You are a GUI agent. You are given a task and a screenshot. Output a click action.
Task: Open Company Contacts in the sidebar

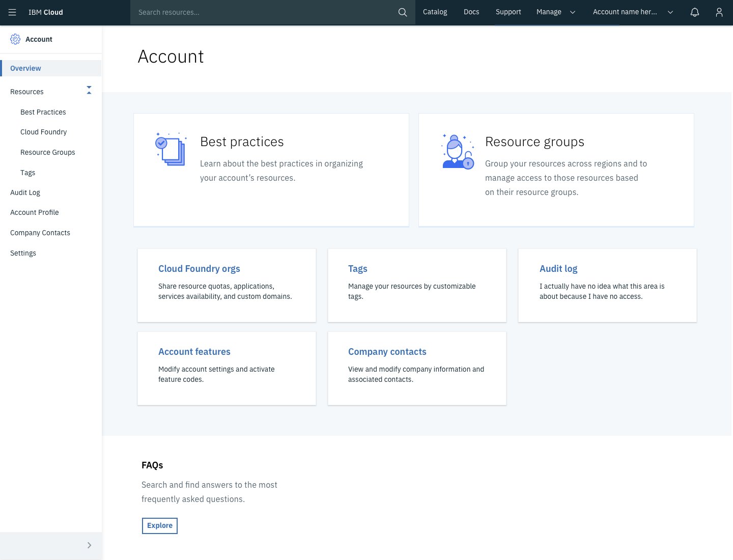coord(40,233)
